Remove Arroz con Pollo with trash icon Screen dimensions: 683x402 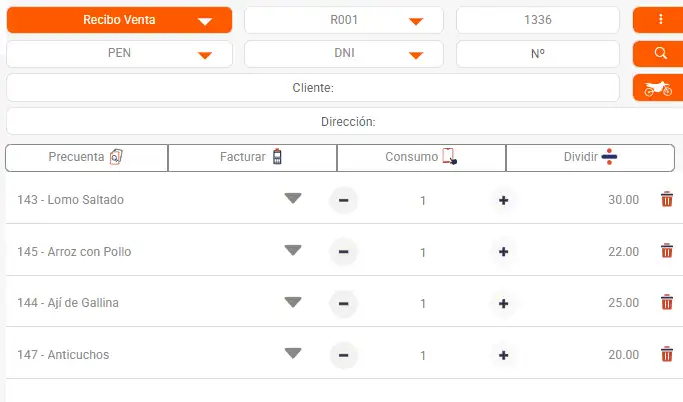click(667, 251)
